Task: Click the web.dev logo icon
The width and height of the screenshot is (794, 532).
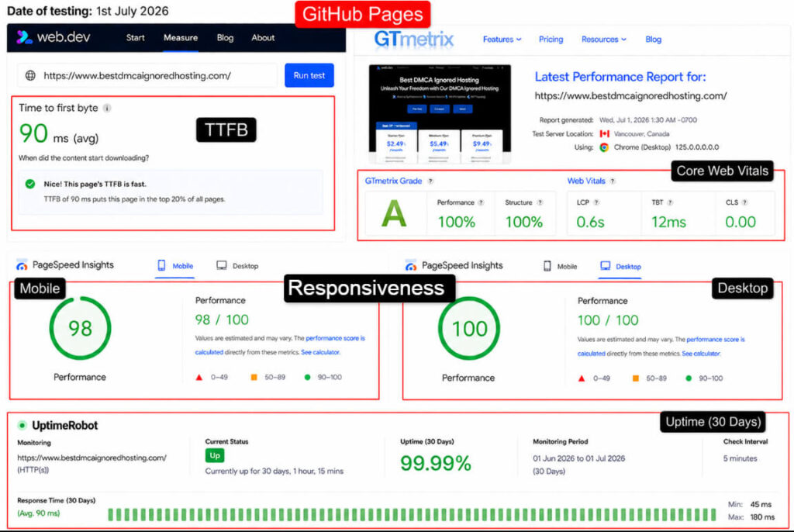Action: pos(24,37)
